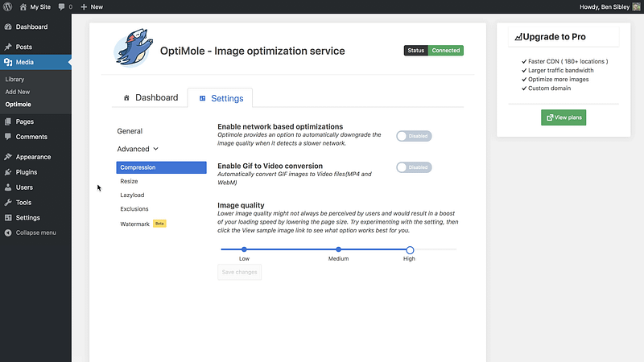Click the Posts pin icon

(8, 47)
